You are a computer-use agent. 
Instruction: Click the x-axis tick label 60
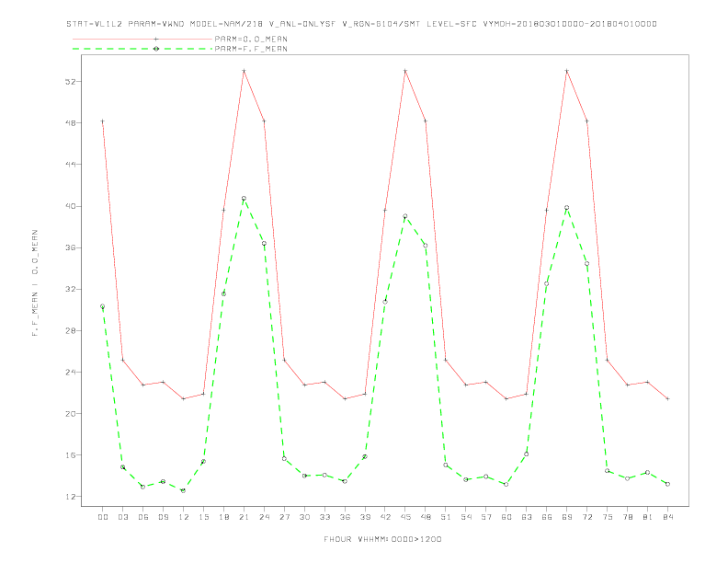506,517
